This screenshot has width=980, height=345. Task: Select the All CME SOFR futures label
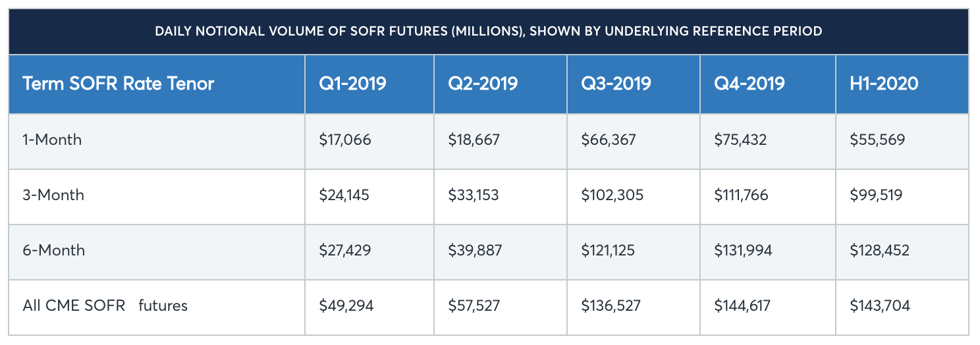tap(105, 305)
